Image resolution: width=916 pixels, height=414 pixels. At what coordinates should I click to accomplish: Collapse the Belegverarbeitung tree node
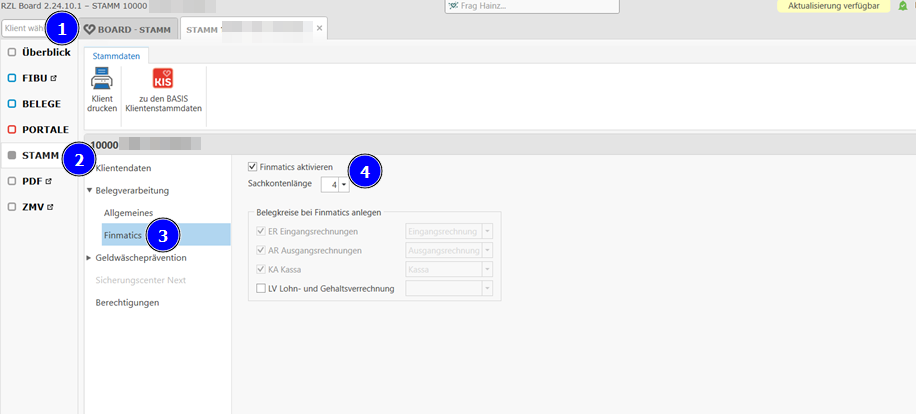point(90,190)
